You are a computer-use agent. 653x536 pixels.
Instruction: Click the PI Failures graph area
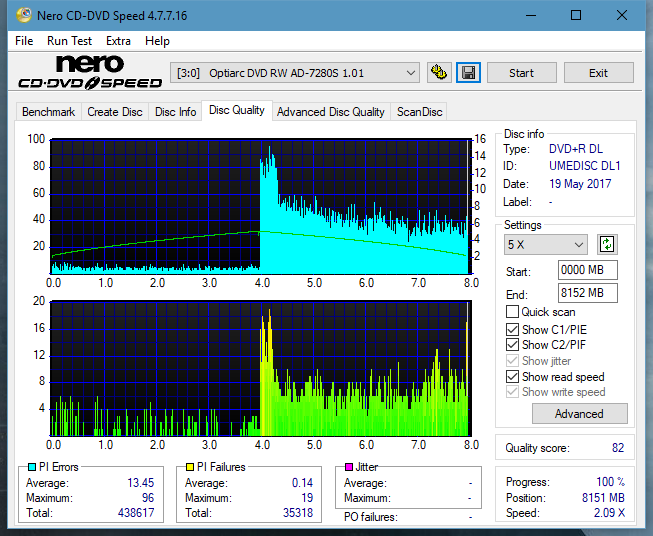[261, 368]
